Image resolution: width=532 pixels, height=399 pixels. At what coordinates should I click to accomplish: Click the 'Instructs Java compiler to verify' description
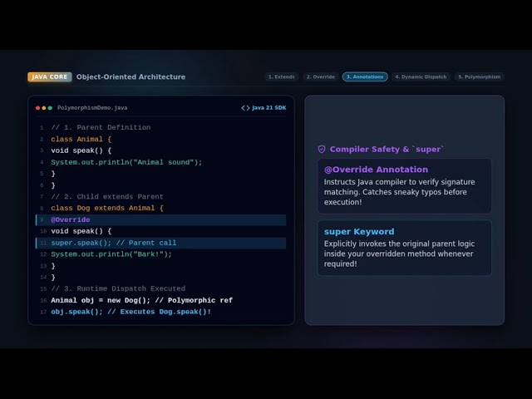coord(399,192)
